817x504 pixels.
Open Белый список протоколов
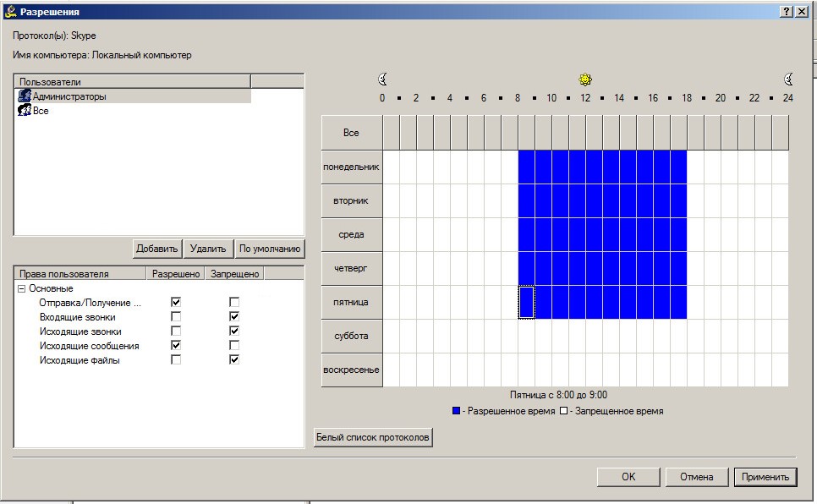pos(373,437)
